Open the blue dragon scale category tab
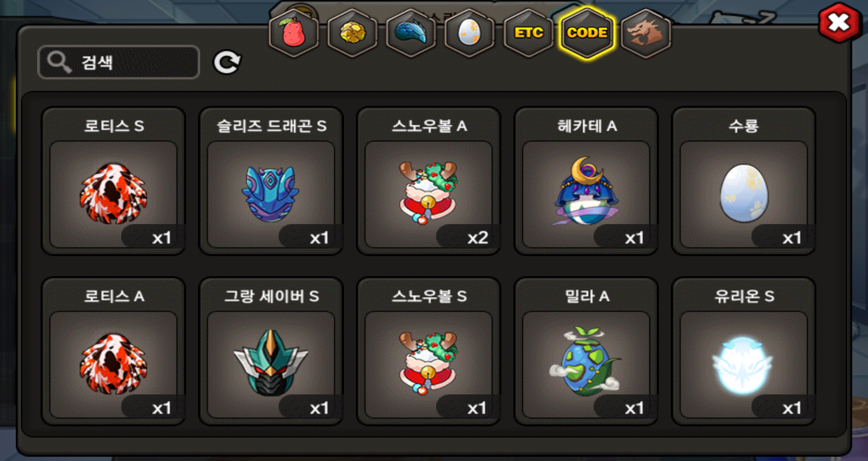Image resolution: width=868 pixels, height=461 pixels. (411, 33)
